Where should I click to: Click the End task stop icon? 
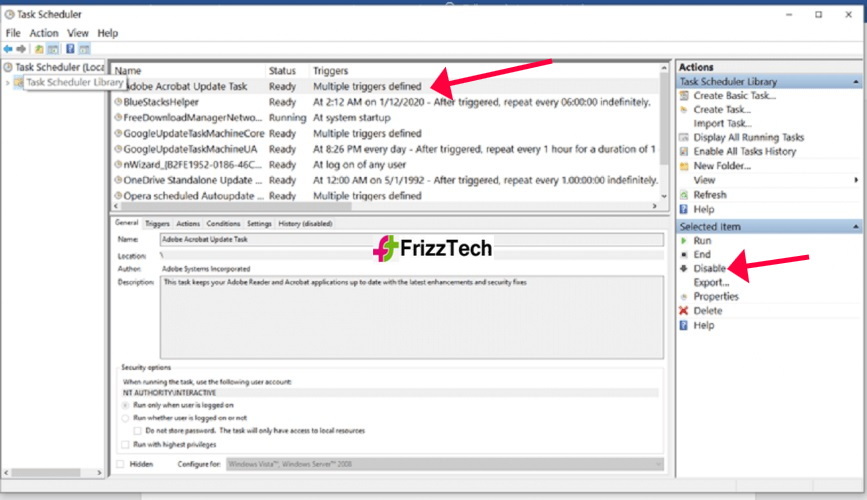(684, 254)
